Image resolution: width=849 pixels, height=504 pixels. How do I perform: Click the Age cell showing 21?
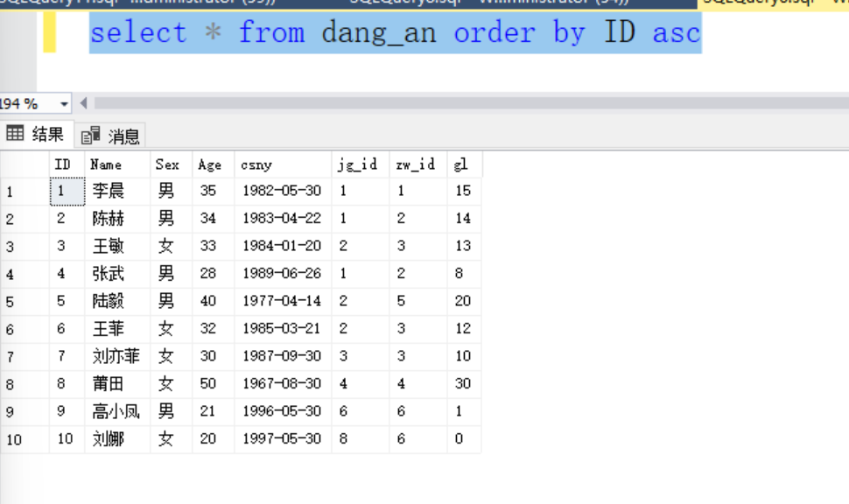tap(214, 412)
